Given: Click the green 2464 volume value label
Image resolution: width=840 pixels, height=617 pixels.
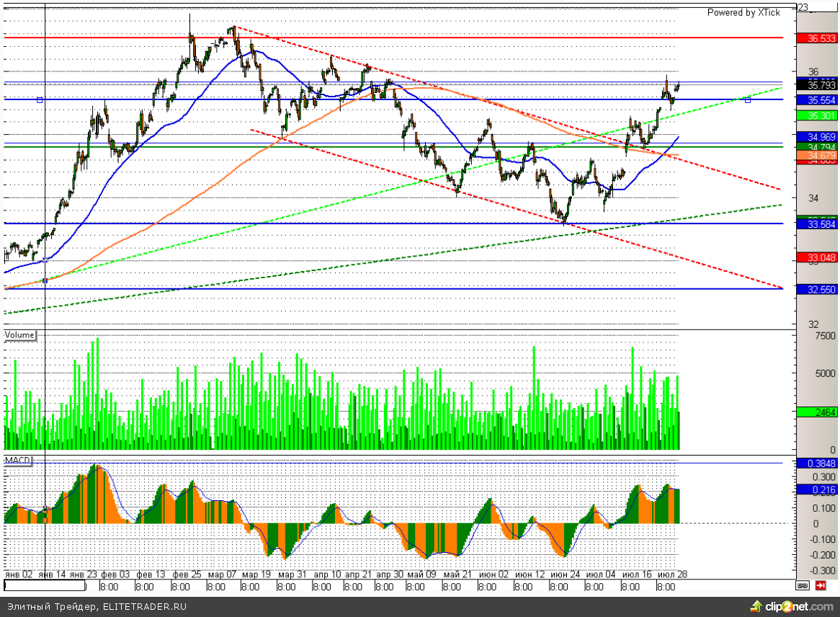Looking at the screenshot, I should [817, 412].
